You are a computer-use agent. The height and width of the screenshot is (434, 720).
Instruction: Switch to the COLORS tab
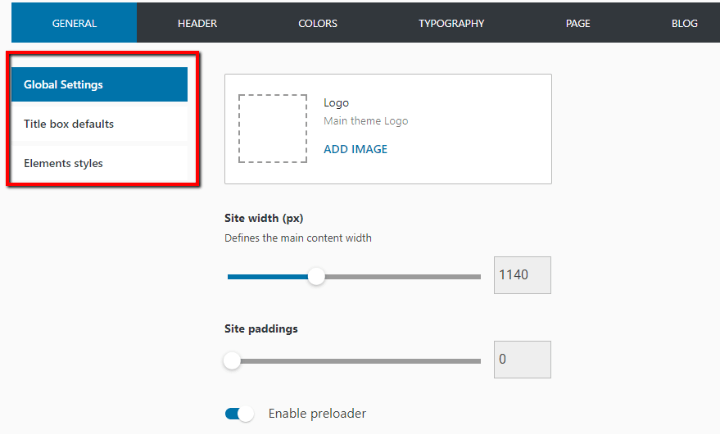(x=318, y=23)
